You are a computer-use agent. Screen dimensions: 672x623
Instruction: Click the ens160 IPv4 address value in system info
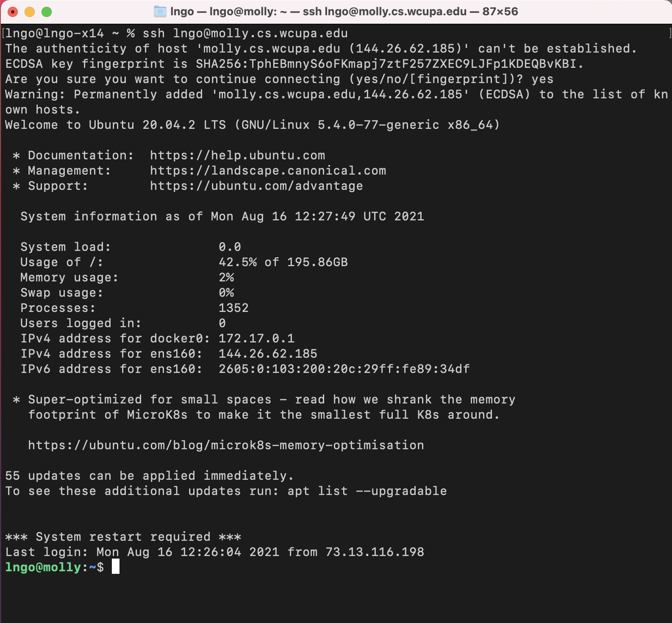(x=268, y=354)
